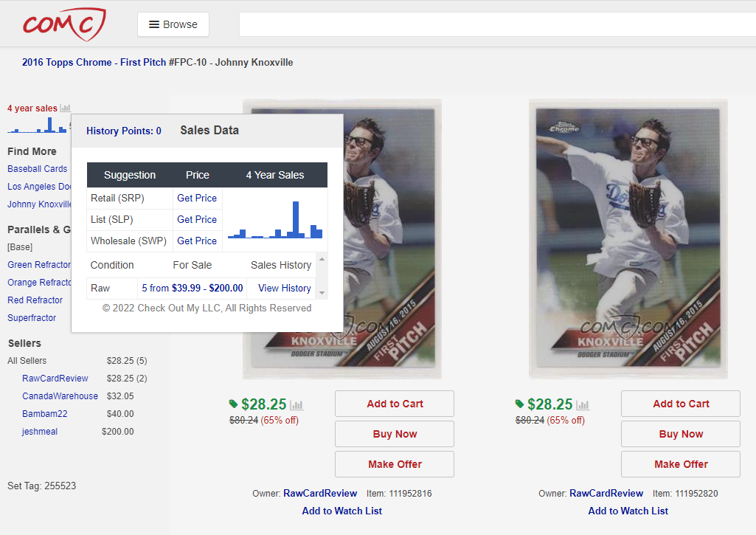Screen dimensions: 756x535
Task: Open the Browse hamburger menu
Action: 173,24
